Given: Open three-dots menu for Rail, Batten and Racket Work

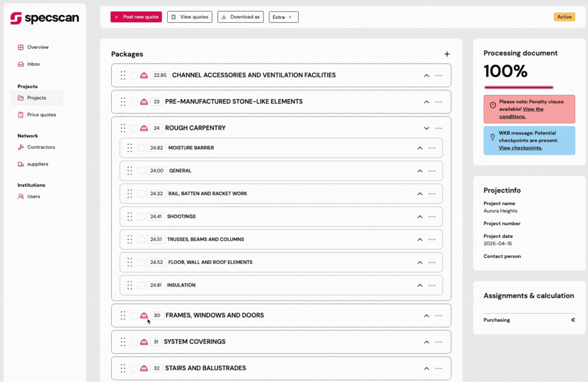Looking at the screenshot, I should [432, 194].
